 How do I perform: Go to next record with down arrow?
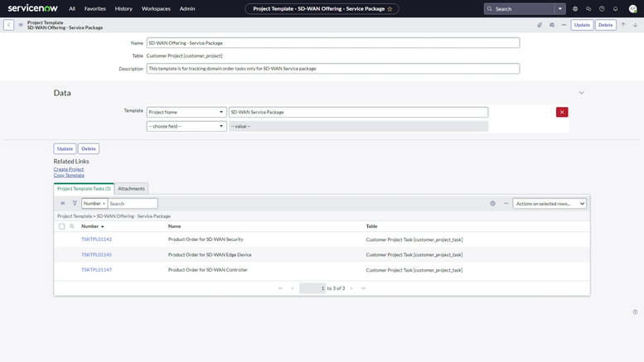pos(635,25)
